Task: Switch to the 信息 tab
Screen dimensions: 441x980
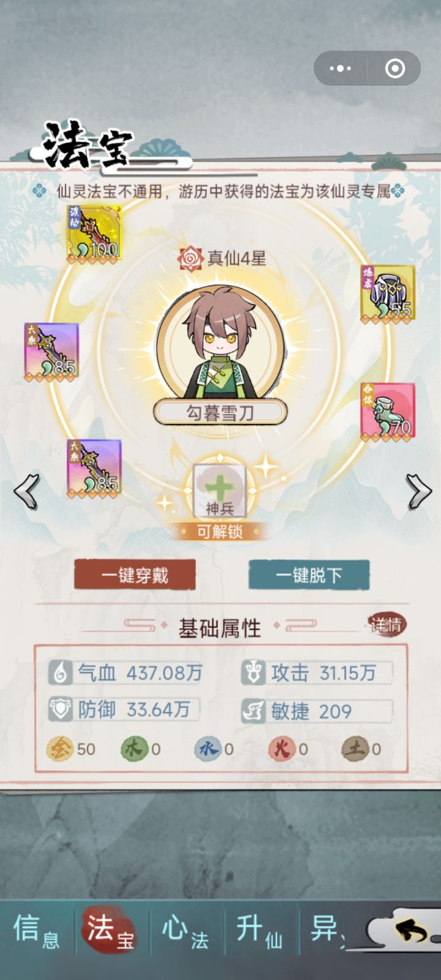Action: [37, 932]
